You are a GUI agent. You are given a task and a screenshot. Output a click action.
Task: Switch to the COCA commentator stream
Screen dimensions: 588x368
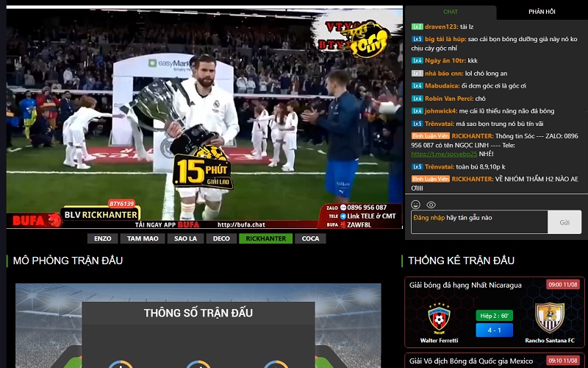coord(310,238)
